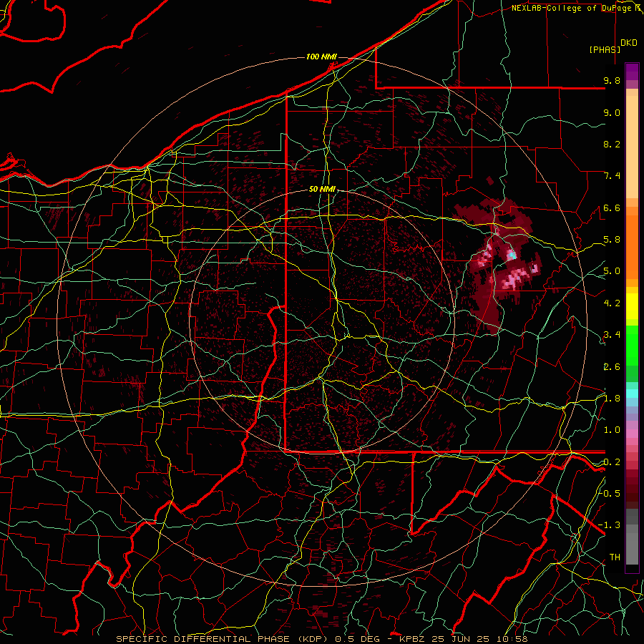Image resolution: width=644 pixels, height=644 pixels.
Task: Click the 7.4 legend value
Action: pos(612,176)
